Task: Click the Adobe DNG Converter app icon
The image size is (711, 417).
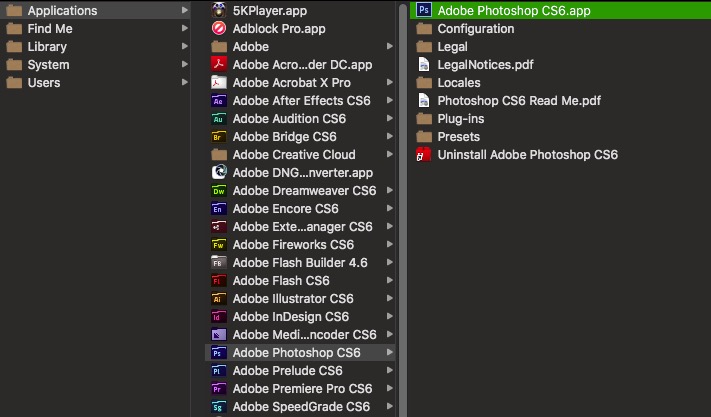Action: pos(219,172)
